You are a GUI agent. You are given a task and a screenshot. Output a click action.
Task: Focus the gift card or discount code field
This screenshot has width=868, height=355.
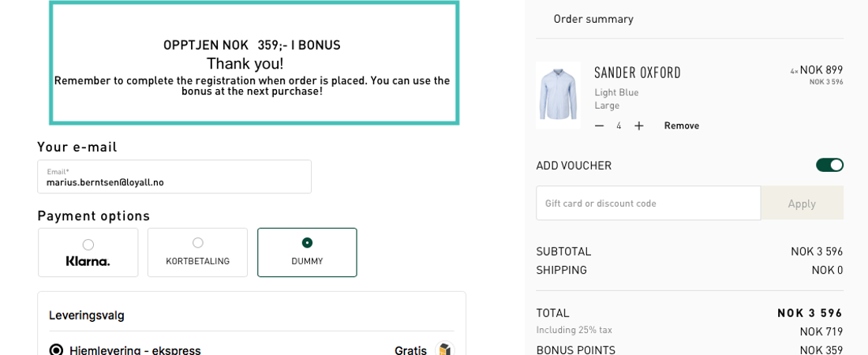(648, 203)
